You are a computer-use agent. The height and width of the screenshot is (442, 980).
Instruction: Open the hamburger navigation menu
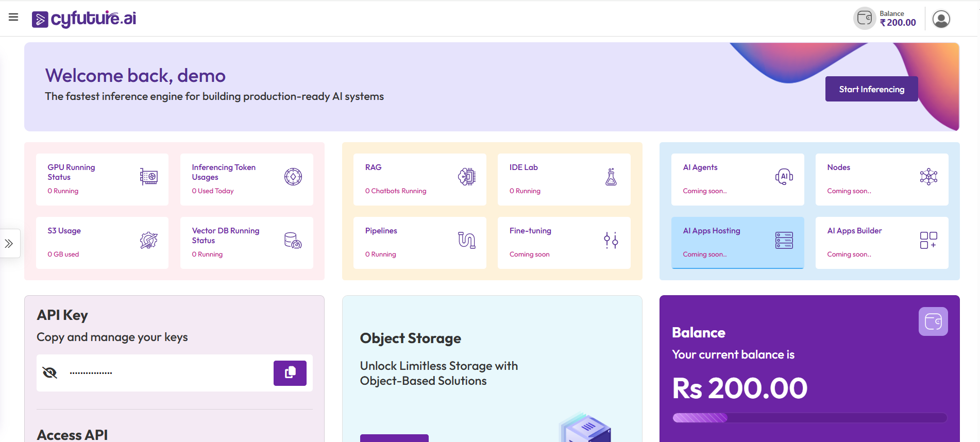[x=13, y=17]
